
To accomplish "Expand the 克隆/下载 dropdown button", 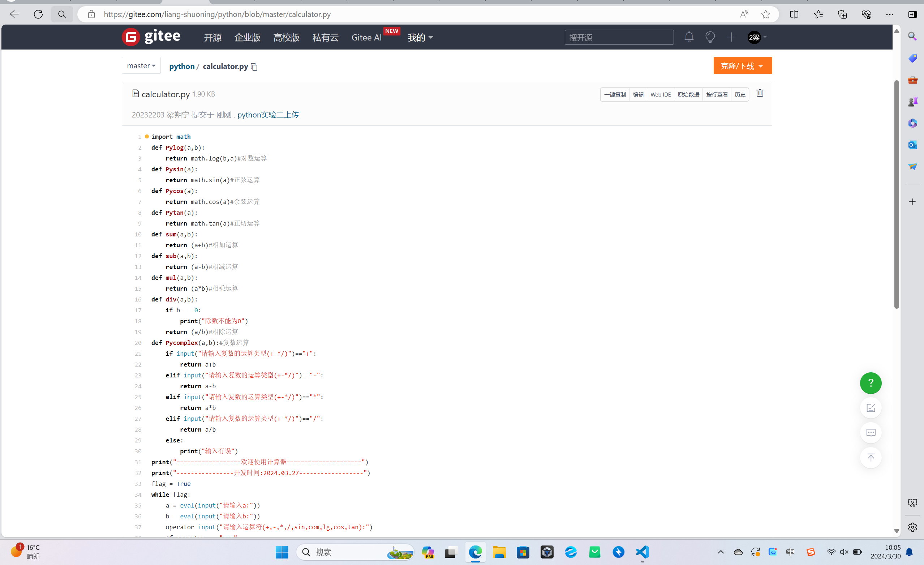I will tap(742, 66).
